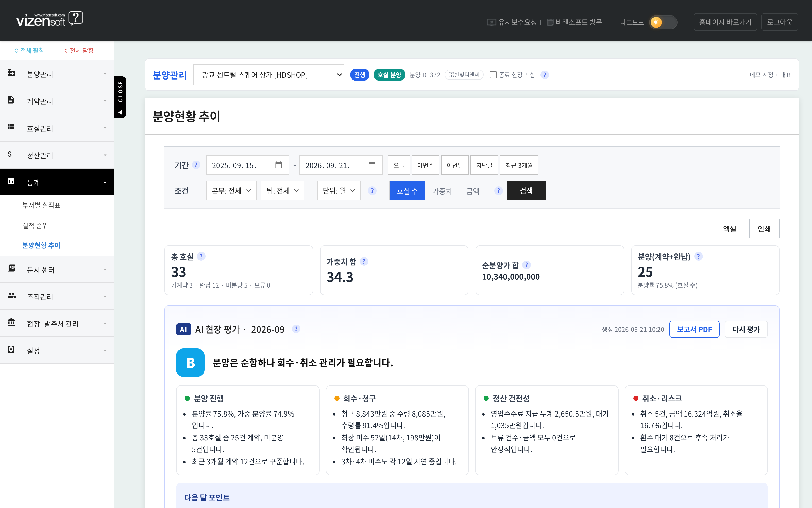
Task: Open the site selector 광교 센트럴 스퀘어 상가 dropdown
Action: pos(268,75)
